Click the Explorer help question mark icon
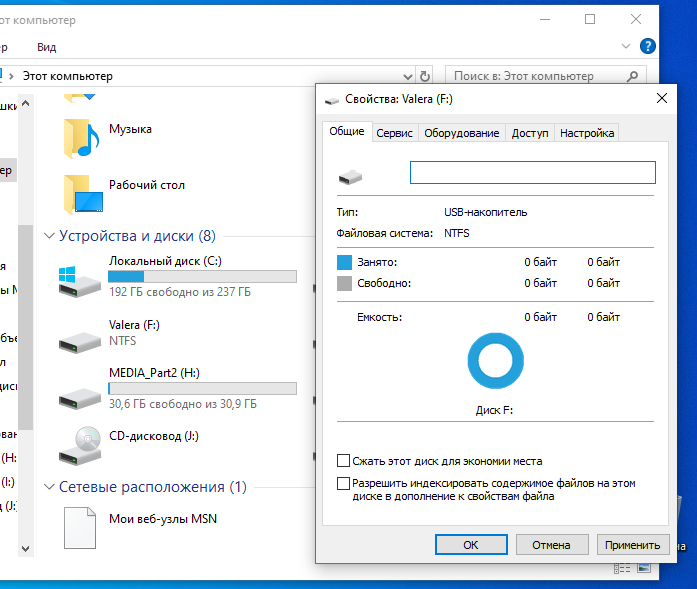Image resolution: width=697 pixels, height=589 pixels. pyautogui.click(x=648, y=46)
